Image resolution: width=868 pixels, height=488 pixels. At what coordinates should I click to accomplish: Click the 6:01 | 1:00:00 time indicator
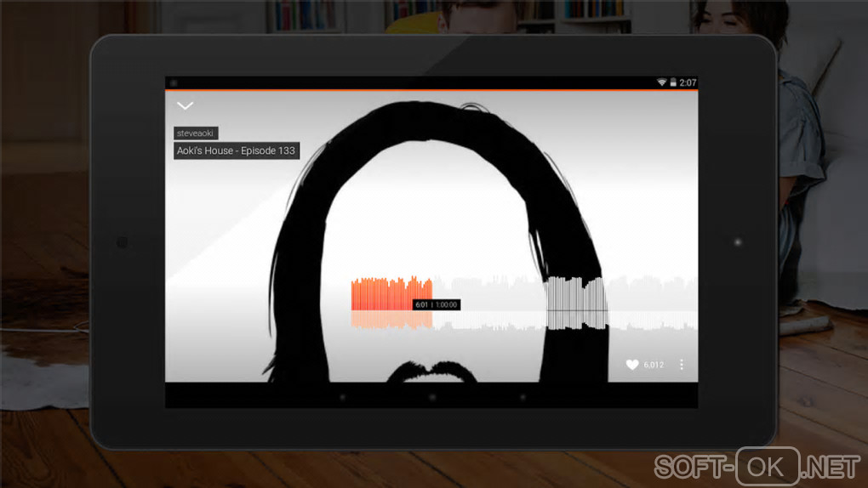click(437, 305)
